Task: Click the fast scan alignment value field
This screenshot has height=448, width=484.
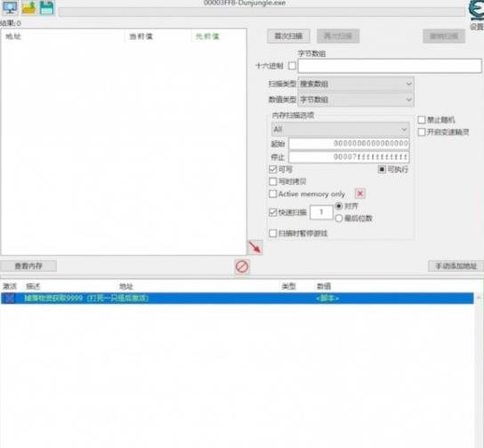Action: [x=321, y=212]
